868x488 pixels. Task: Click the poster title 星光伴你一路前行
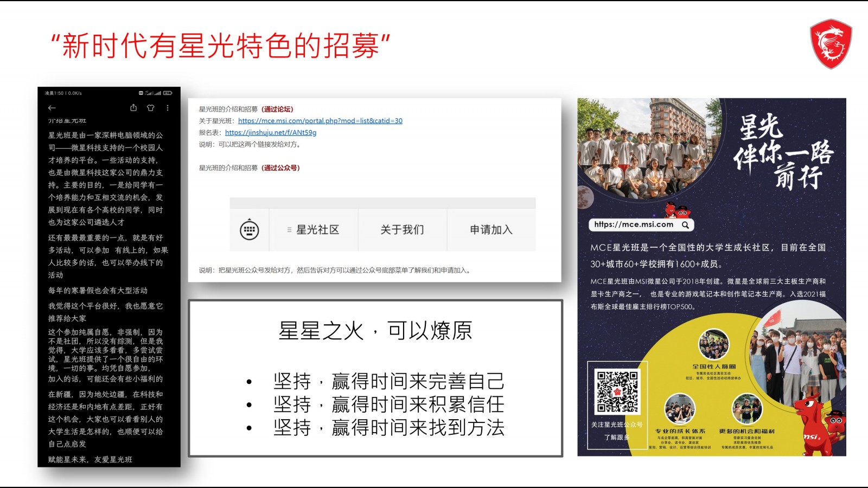click(x=784, y=152)
